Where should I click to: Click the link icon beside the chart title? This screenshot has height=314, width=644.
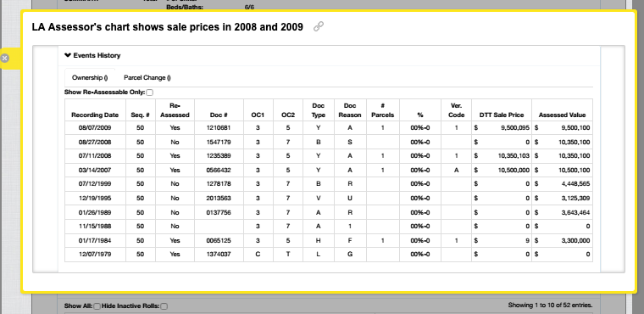point(319,27)
